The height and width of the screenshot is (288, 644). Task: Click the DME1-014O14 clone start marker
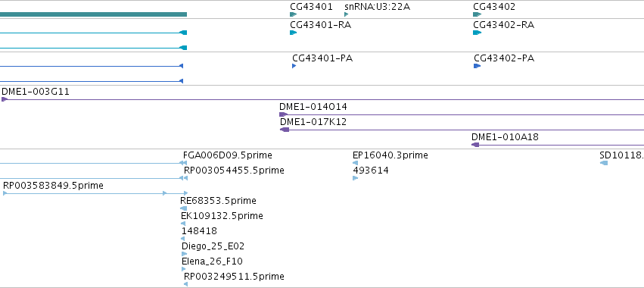click(x=283, y=114)
